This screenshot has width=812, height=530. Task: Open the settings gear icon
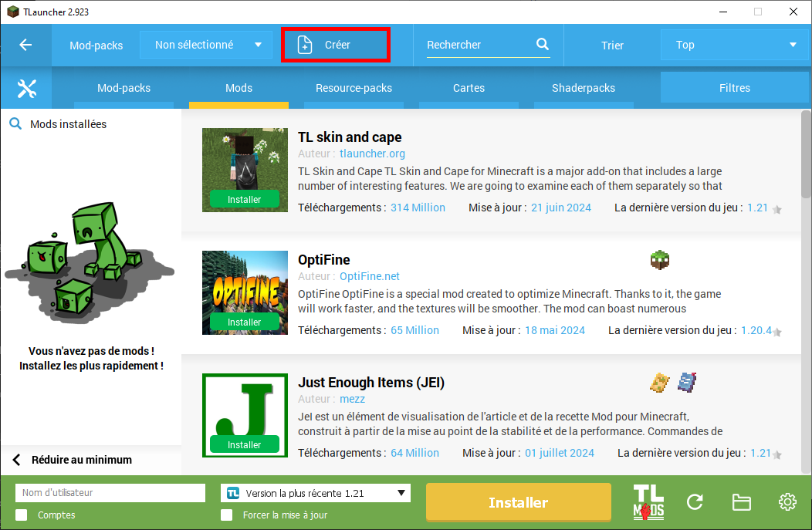(787, 502)
